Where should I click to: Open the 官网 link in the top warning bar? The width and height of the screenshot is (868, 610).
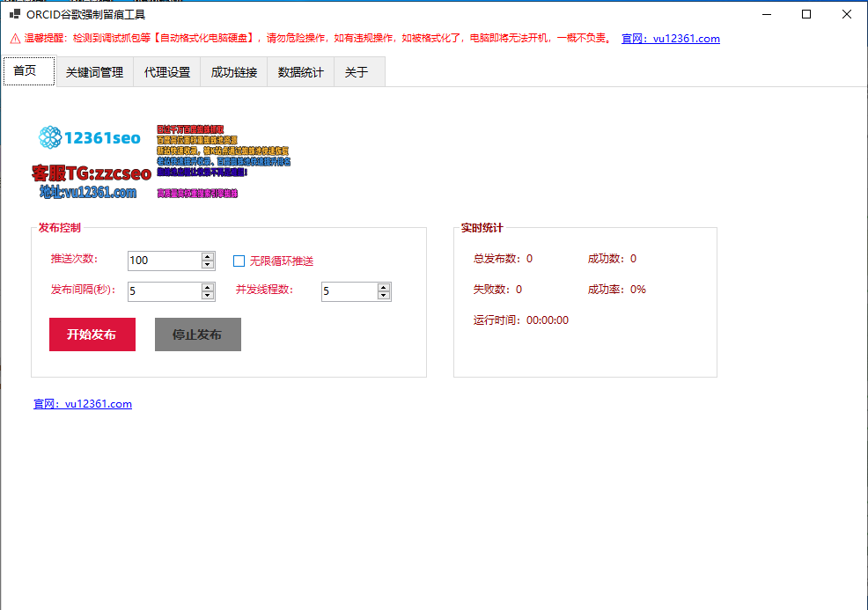(670, 39)
